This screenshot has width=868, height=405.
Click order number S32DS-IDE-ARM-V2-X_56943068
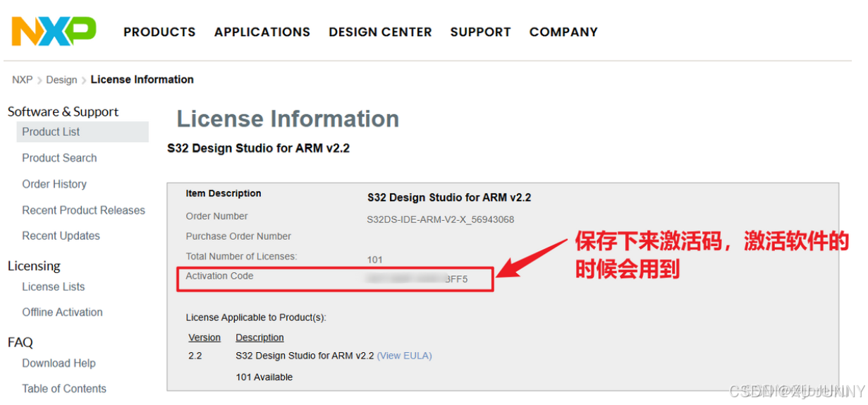pyautogui.click(x=441, y=219)
